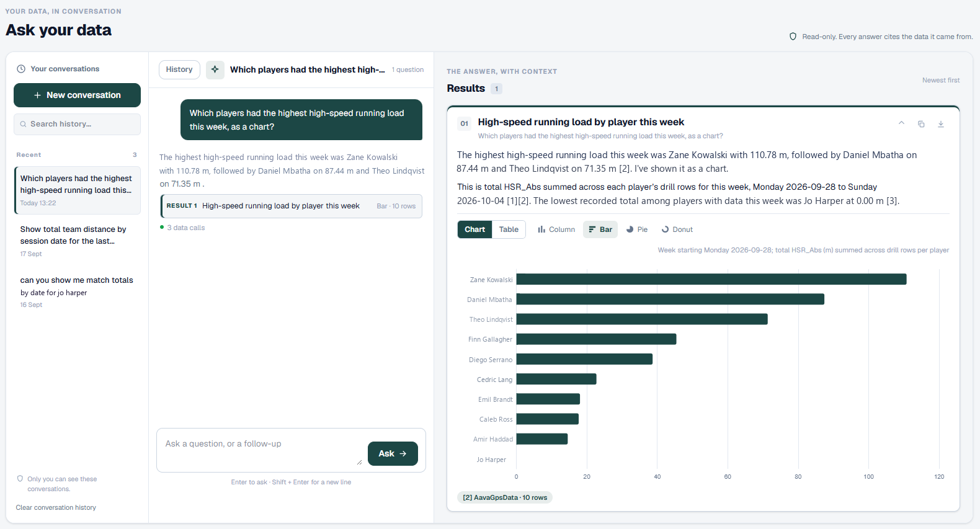Viewport: 980px width, 529px height.
Task: Click the 'Ask your data' page heading
Action: pos(59,30)
